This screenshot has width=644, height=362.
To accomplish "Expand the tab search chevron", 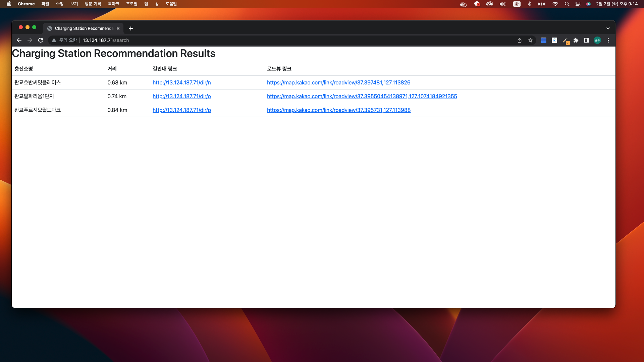I will (608, 28).
